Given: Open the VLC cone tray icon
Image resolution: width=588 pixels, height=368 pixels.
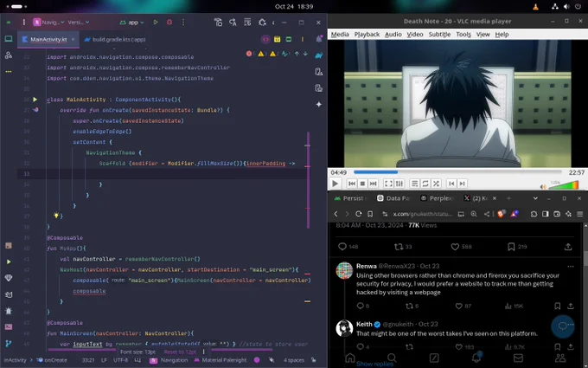Looking at the screenshot, I should (535, 6).
